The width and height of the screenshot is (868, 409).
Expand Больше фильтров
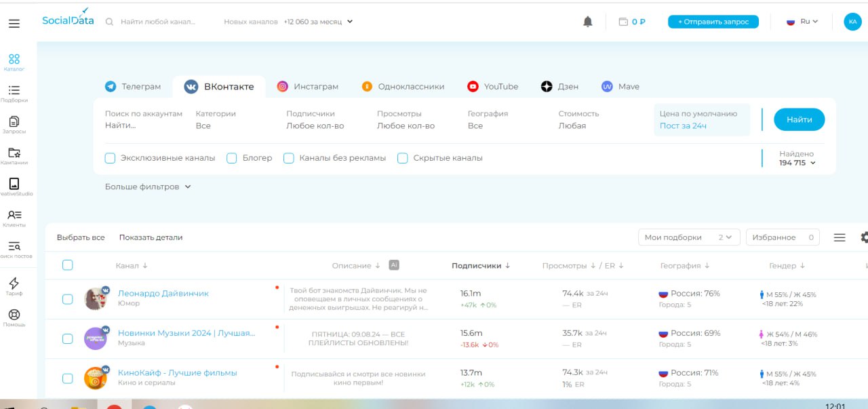[148, 187]
